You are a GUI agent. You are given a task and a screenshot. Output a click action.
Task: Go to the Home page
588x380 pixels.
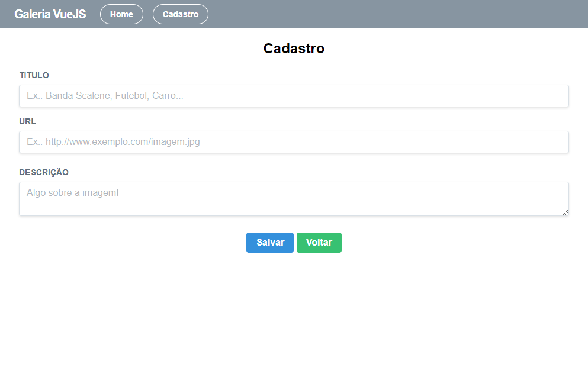point(121,14)
